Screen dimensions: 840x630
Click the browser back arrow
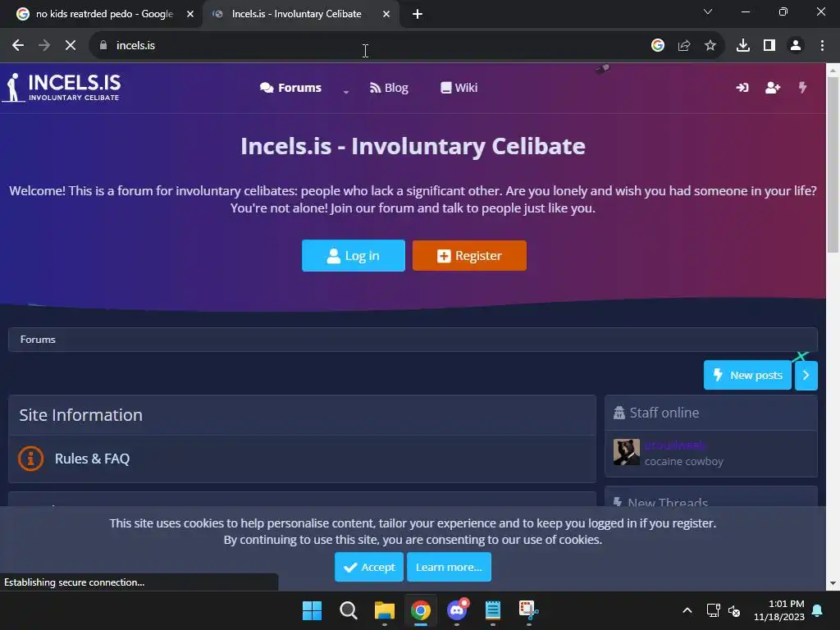pyautogui.click(x=18, y=46)
